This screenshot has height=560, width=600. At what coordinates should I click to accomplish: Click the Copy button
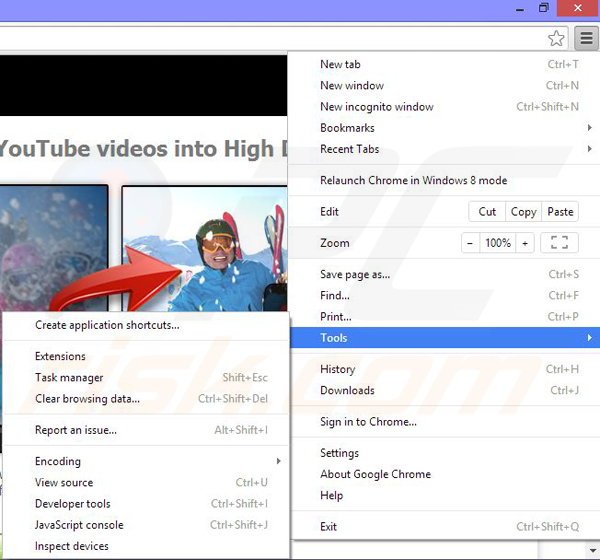(x=523, y=212)
